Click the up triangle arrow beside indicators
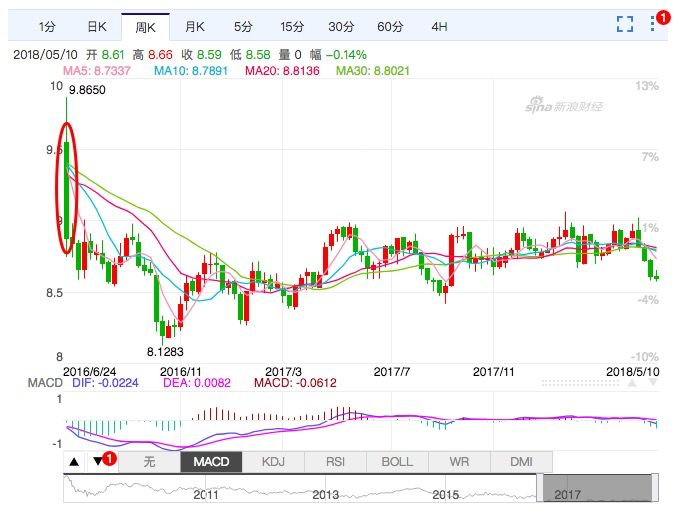 (x=74, y=462)
